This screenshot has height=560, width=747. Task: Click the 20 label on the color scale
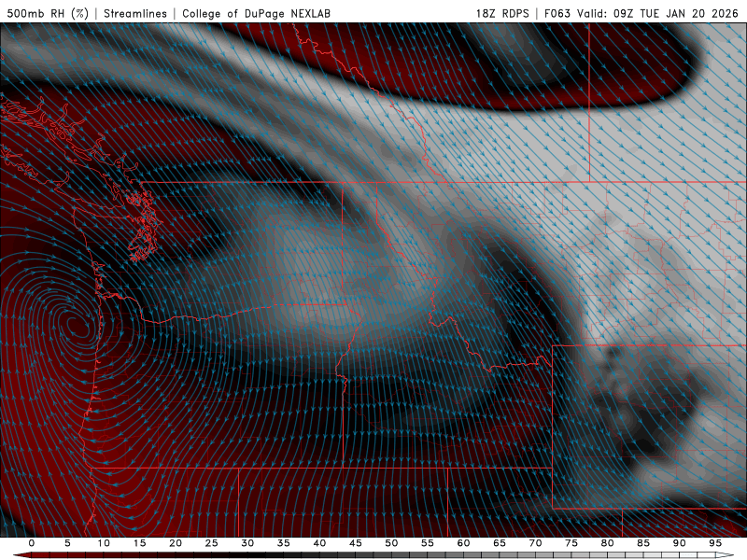pyautogui.click(x=176, y=543)
